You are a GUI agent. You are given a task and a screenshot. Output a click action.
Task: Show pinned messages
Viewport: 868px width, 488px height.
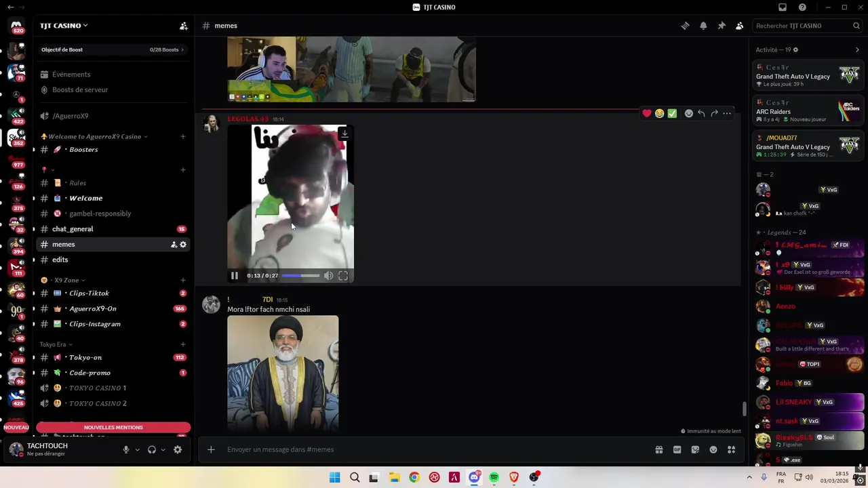pos(722,26)
